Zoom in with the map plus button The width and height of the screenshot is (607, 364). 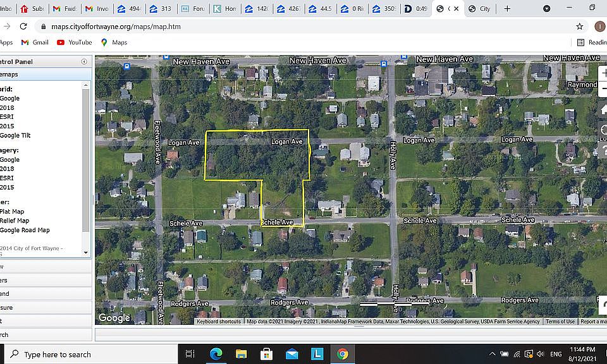pos(603,72)
